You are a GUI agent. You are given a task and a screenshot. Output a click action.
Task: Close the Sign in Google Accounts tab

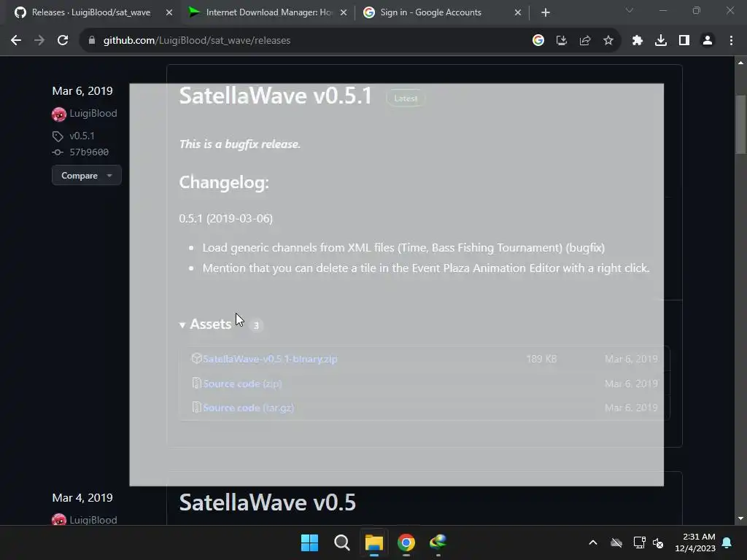pos(518,13)
